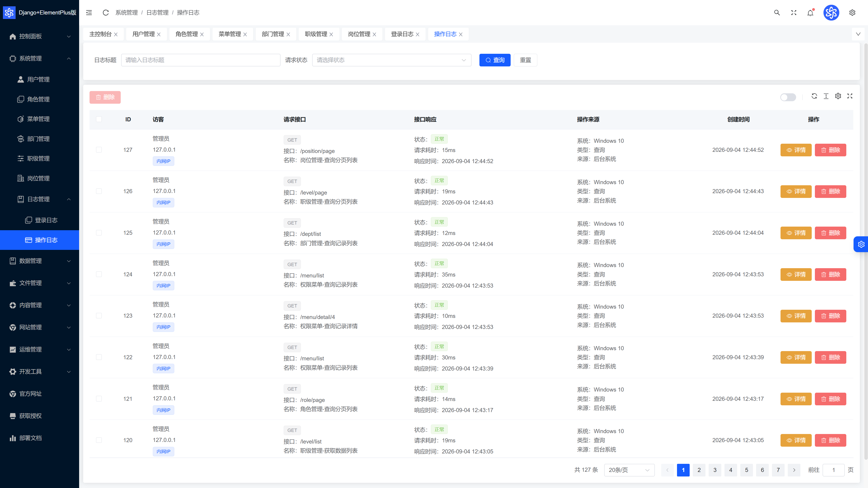The height and width of the screenshot is (488, 868).
Task: Open floating blue theme settings button
Action: [861, 244]
